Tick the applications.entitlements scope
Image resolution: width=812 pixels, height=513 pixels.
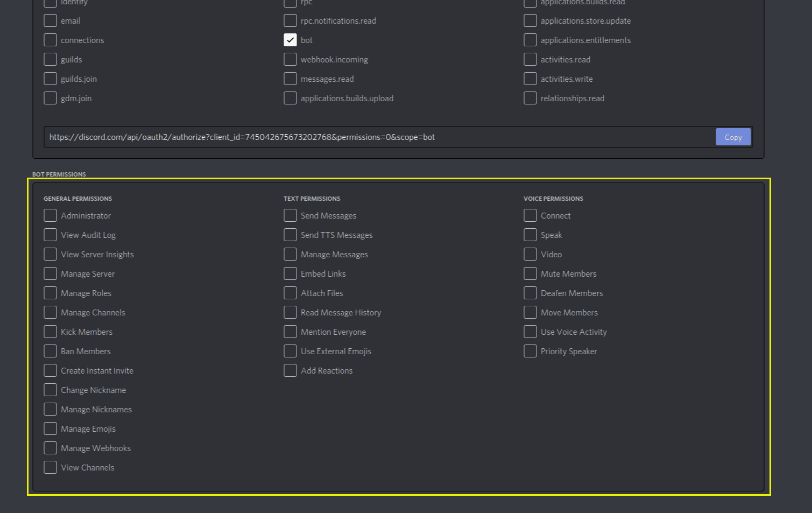pyautogui.click(x=531, y=40)
